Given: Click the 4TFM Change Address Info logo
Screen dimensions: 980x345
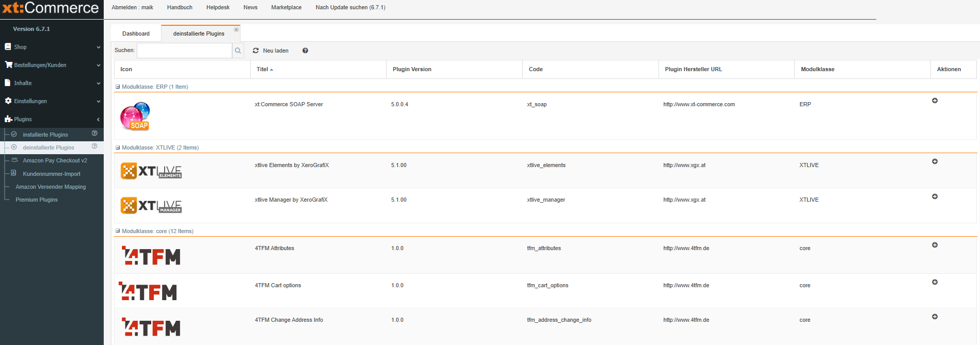Looking at the screenshot, I should (x=151, y=327).
